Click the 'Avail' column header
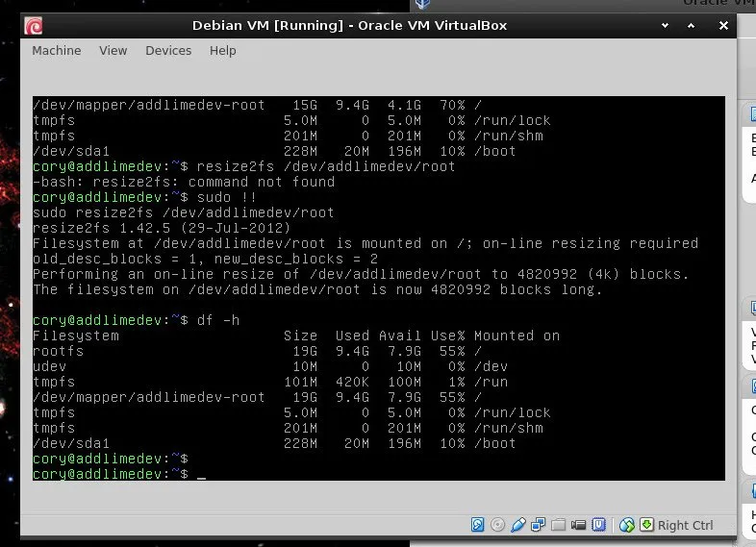The image size is (756, 547). pos(400,336)
